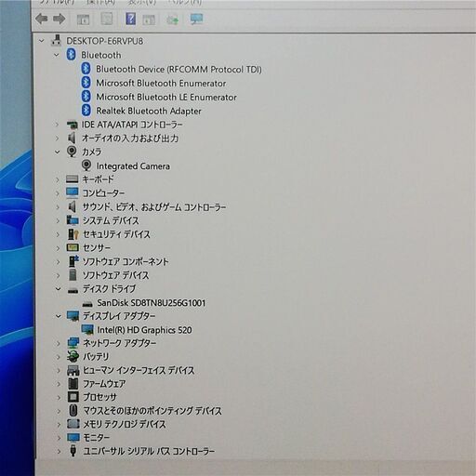Select Bluetooth Device (RFCOMM Protocol TDI)
The width and height of the screenshot is (476, 476).
point(178,69)
